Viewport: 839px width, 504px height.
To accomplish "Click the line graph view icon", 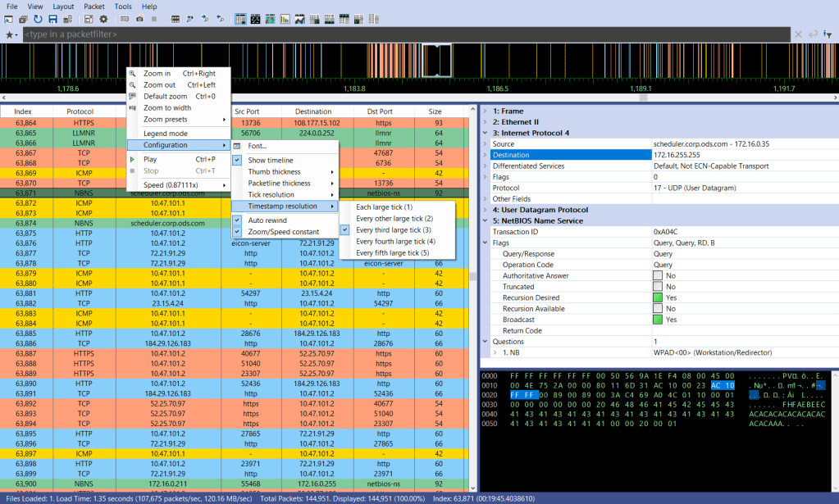I will 300,19.
